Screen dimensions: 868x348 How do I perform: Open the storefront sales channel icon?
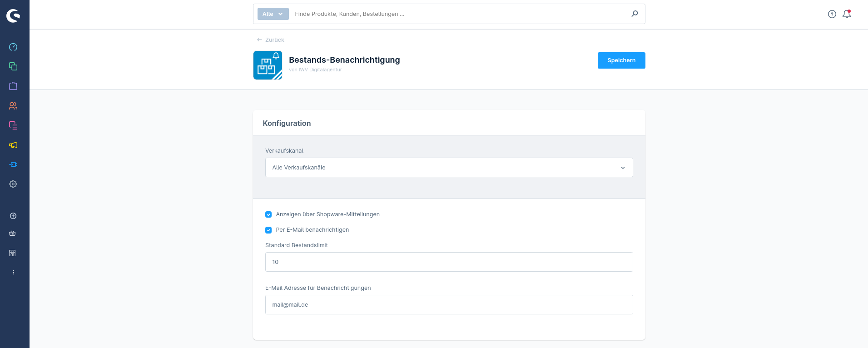[13, 253]
